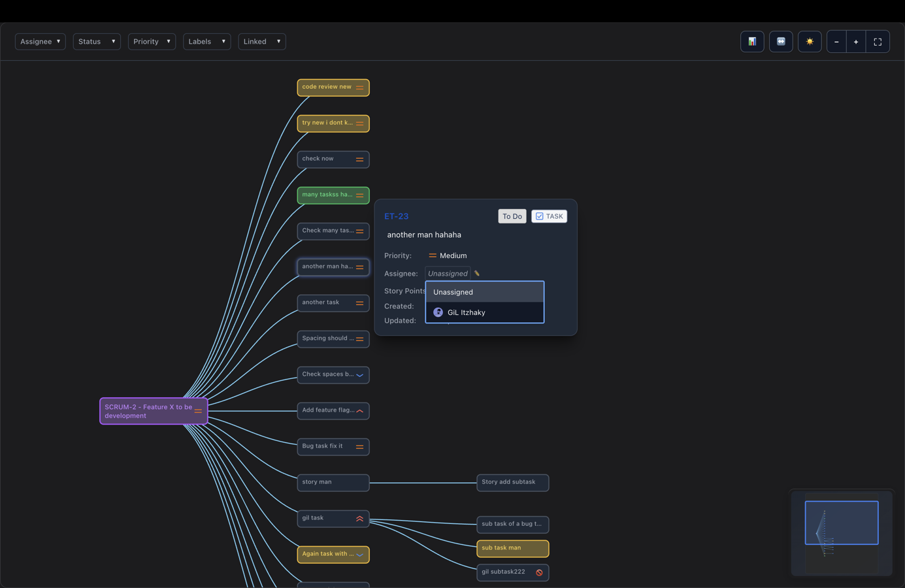
Task: Toggle light theme with the sun icon
Action: pyautogui.click(x=810, y=42)
